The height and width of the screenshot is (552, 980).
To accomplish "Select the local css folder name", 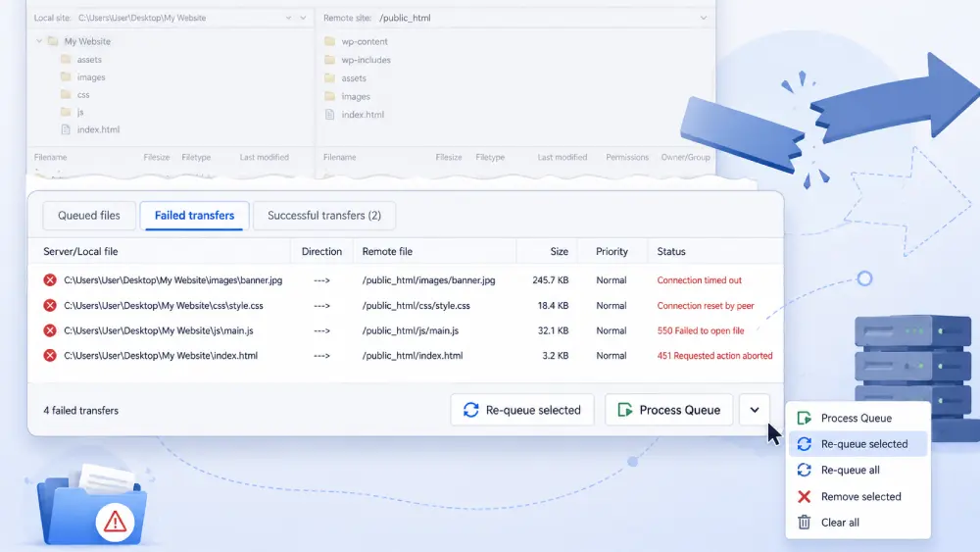I will (x=83, y=95).
